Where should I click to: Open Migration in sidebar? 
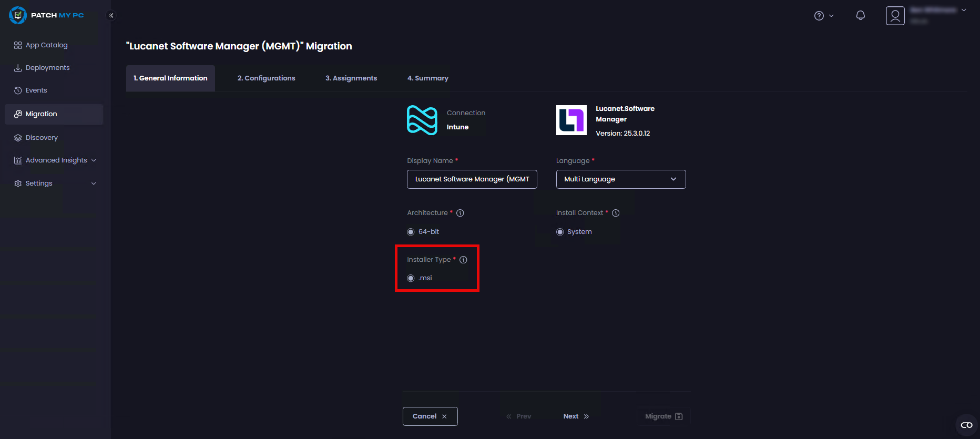pyautogui.click(x=54, y=114)
